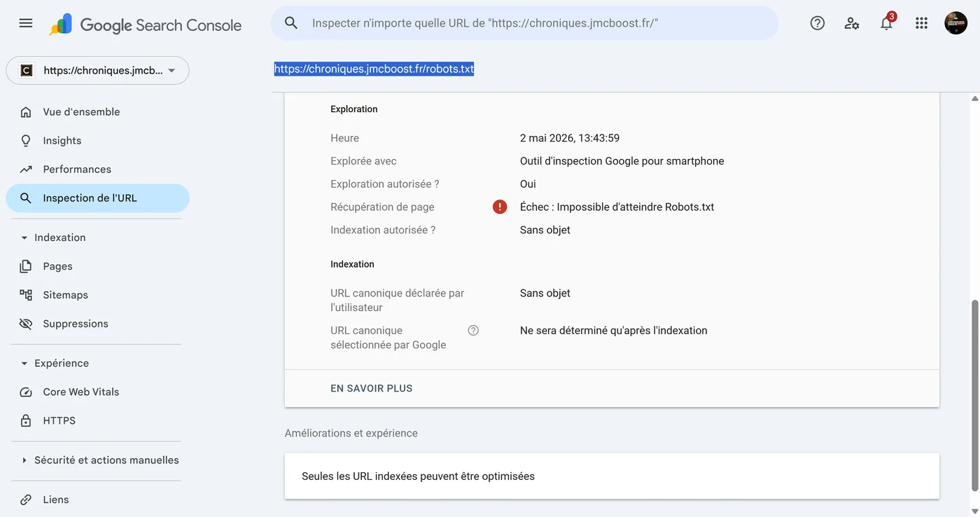Click the red error icon beside Échec

click(x=500, y=207)
